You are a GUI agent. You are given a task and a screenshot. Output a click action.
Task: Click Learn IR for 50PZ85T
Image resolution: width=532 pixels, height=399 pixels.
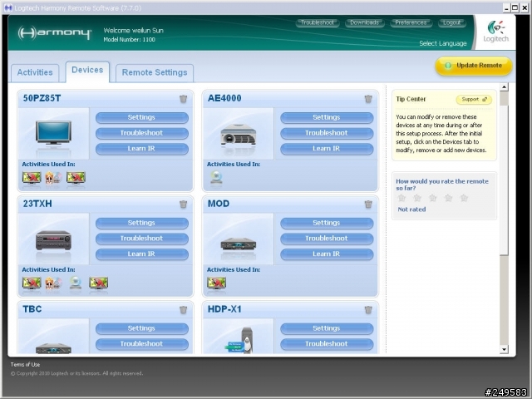(x=142, y=149)
